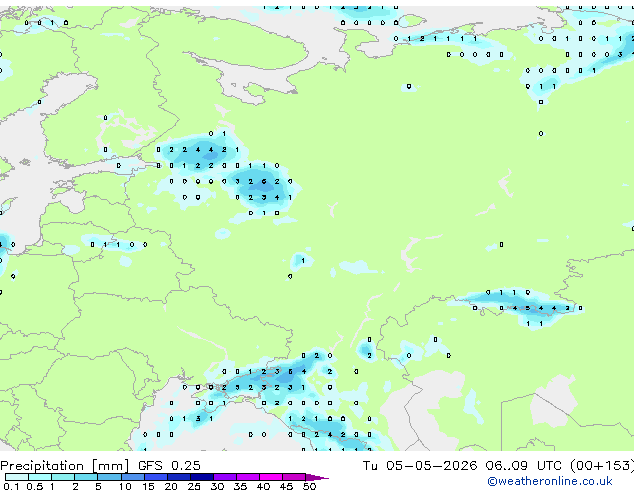Click the '10' legend scale label
Image resolution: width=634 pixels, height=490 pixels.
(x=125, y=486)
